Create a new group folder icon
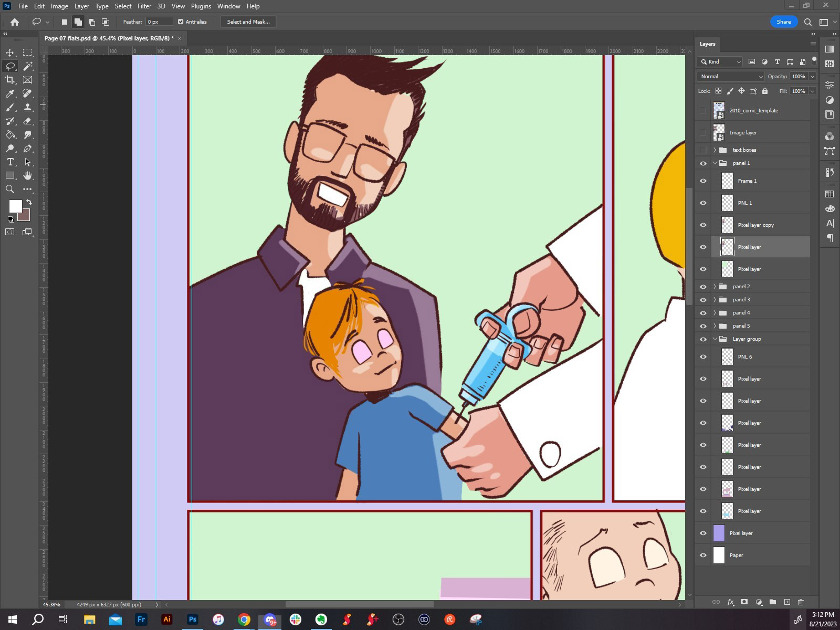Viewport: 840px width, 630px height. pos(772,602)
